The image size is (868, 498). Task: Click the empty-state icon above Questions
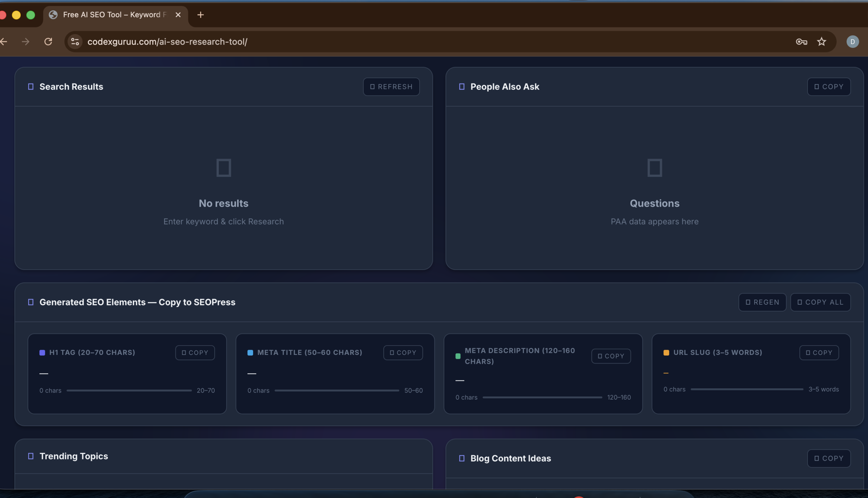[x=655, y=168]
